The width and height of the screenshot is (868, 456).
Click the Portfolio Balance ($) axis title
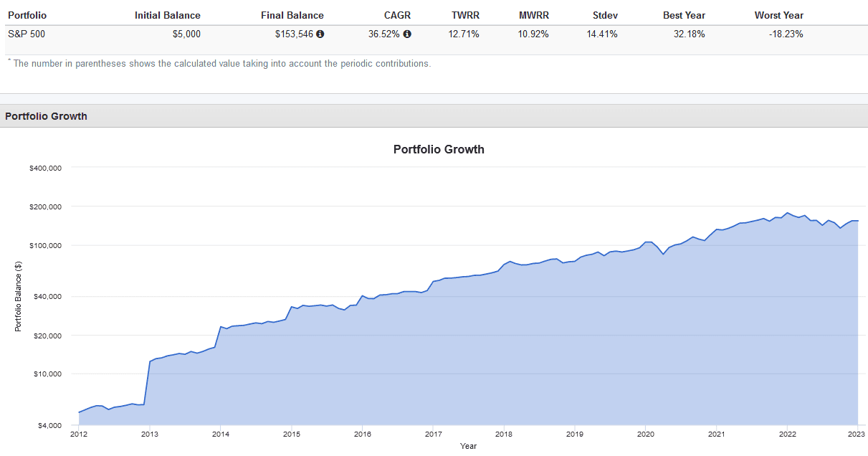click(x=19, y=295)
